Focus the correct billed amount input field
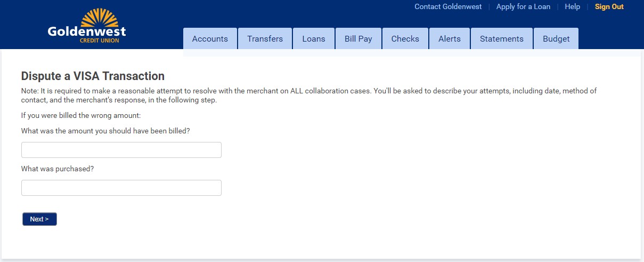This screenshot has width=644, height=262. pyautogui.click(x=121, y=150)
